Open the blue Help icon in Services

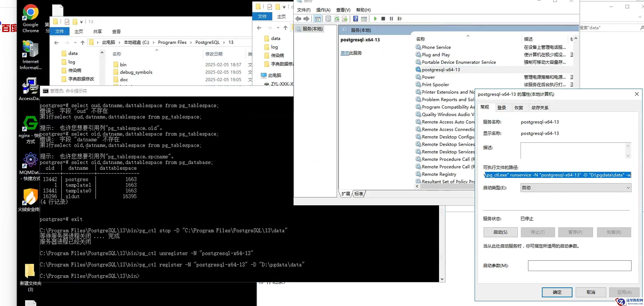(356, 19)
